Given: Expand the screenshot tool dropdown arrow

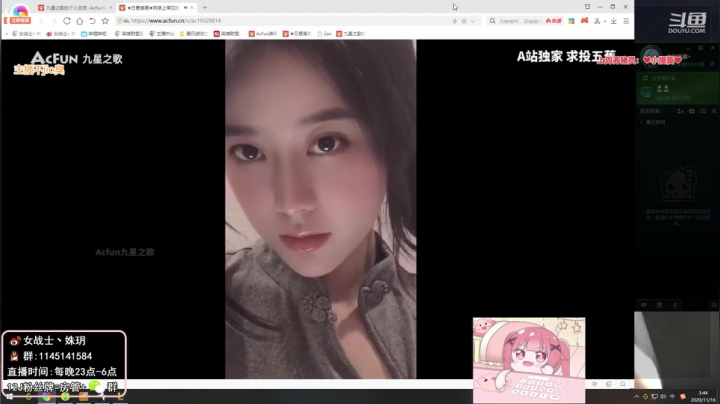Looking at the screenshot, I should (605, 21).
